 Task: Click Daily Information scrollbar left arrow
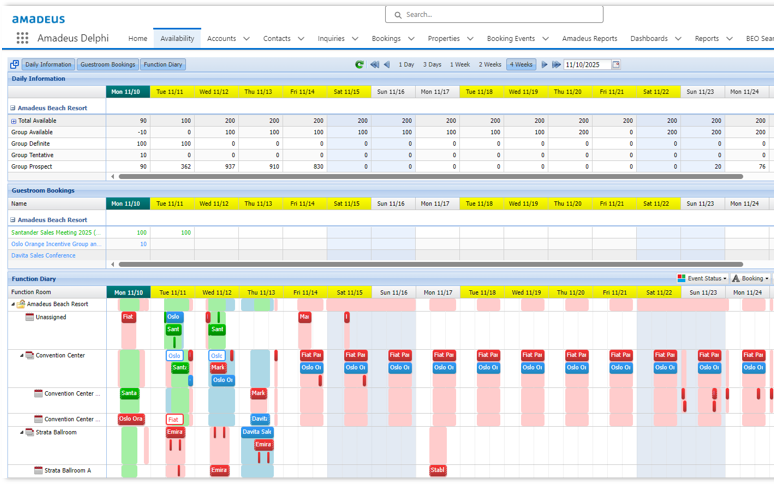[113, 176]
